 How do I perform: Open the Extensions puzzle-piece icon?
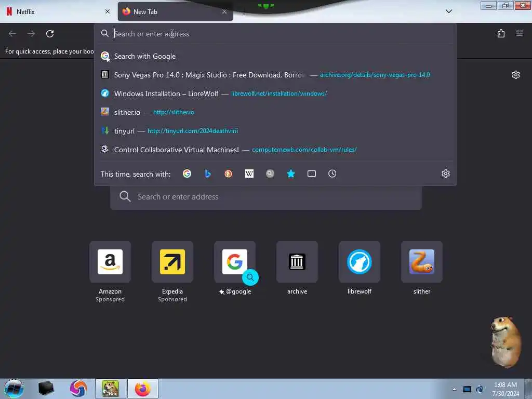click(x=501, y=33)
